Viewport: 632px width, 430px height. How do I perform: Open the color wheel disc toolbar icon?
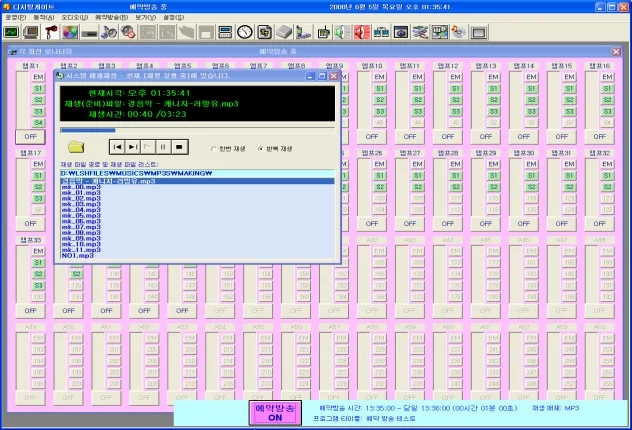tap(70, 32)
